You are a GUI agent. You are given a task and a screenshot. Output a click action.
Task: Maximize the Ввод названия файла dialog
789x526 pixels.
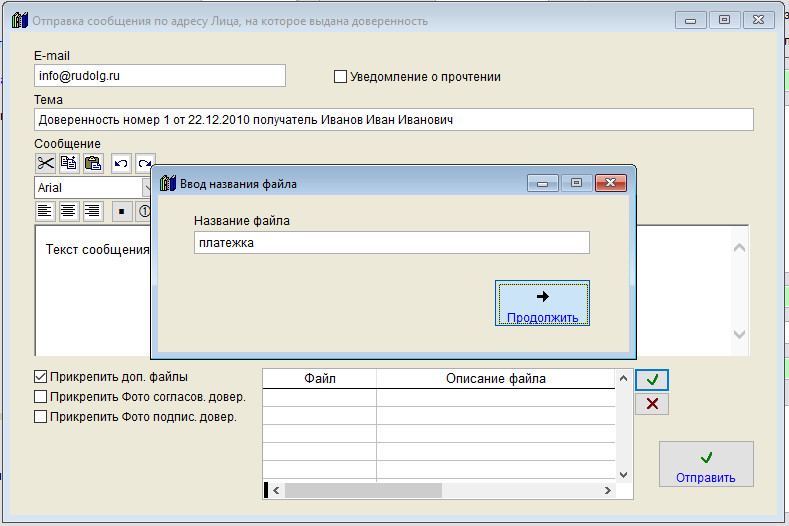point(577,183)
